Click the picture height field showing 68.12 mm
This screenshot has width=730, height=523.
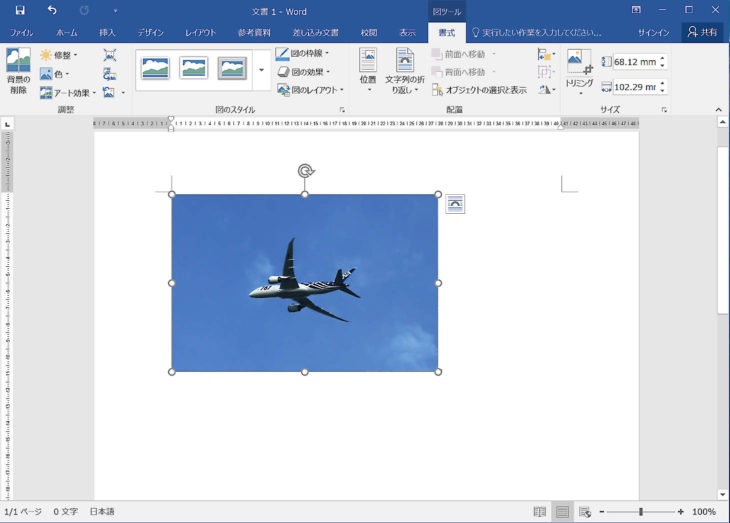pos(634,62)
